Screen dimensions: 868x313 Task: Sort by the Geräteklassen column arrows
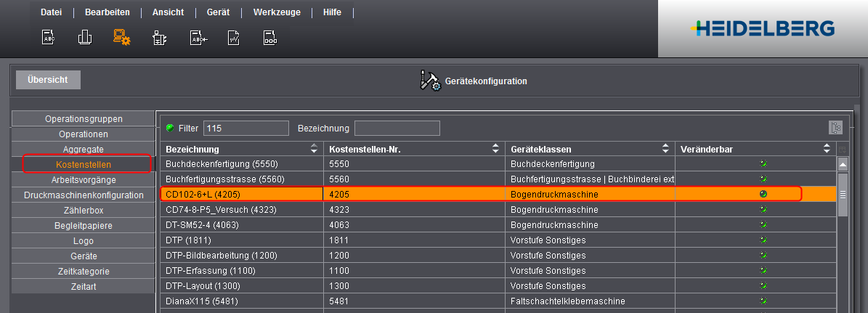tap(666, 149)
